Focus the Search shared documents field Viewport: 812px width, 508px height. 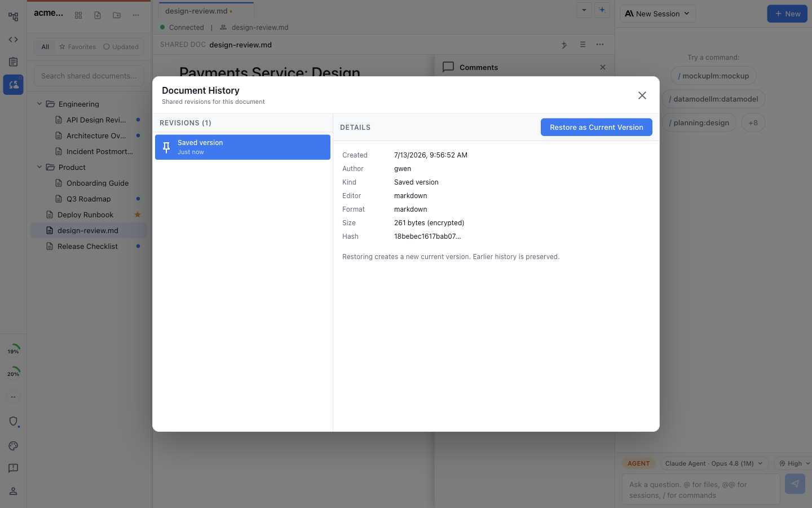[x=89, y=76]
